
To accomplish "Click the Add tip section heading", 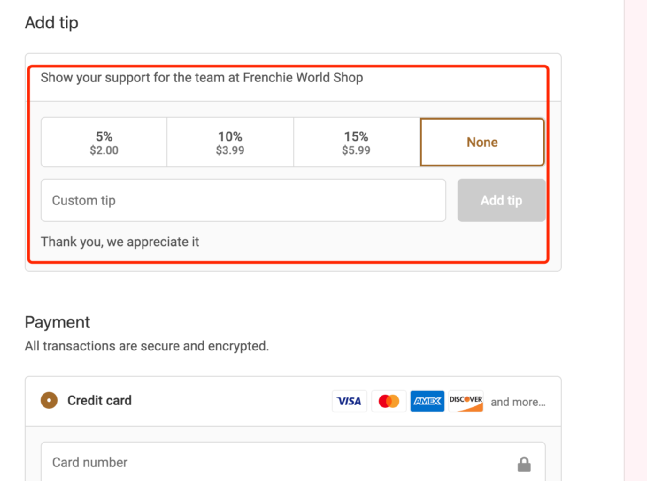I will tap(52, 23).
